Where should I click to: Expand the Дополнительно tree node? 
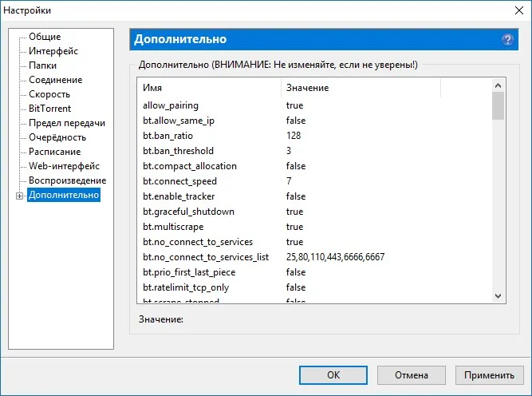tap(20, 196)
